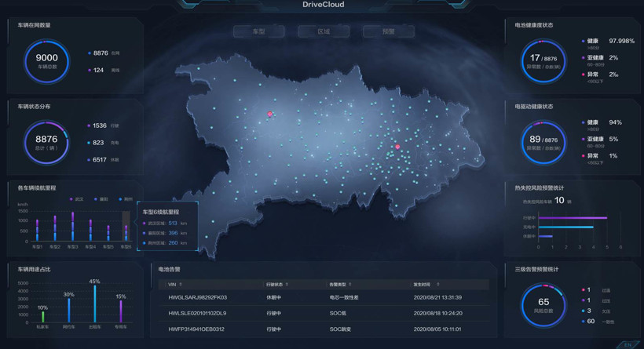Click the 60 一致性 alarm legend entry

598,321
